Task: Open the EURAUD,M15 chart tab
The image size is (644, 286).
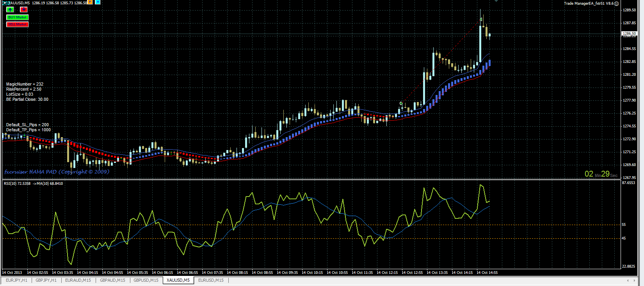Action: pos(78,280)
